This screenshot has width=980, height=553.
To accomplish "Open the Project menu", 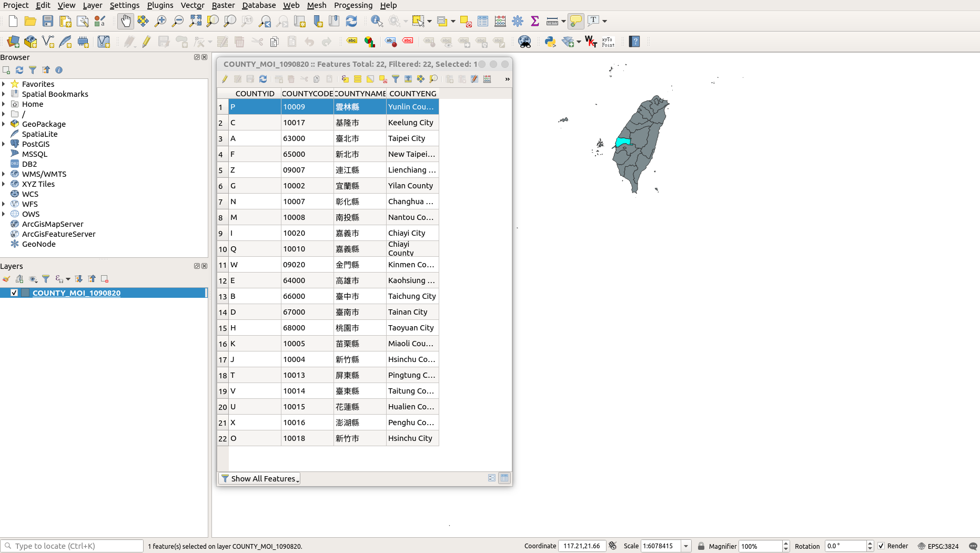I will [x=16, y=5].
